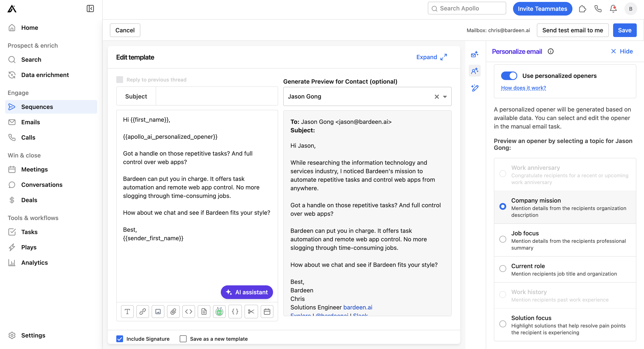Uncheck the Include Signature checkbox

click(120, 339)
